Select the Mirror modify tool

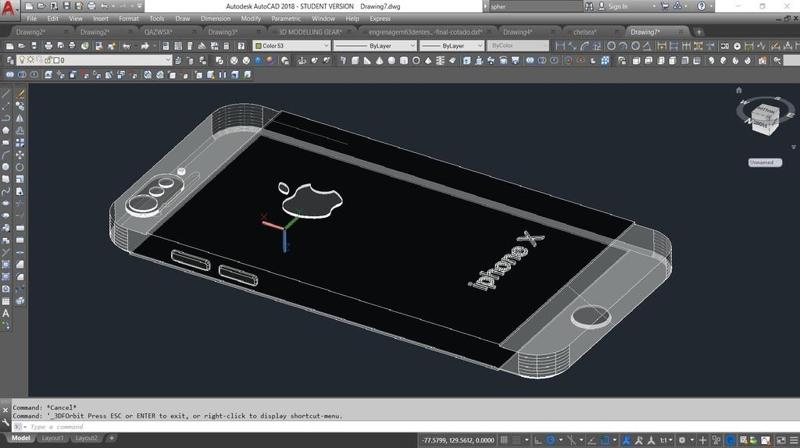point(20,118)
